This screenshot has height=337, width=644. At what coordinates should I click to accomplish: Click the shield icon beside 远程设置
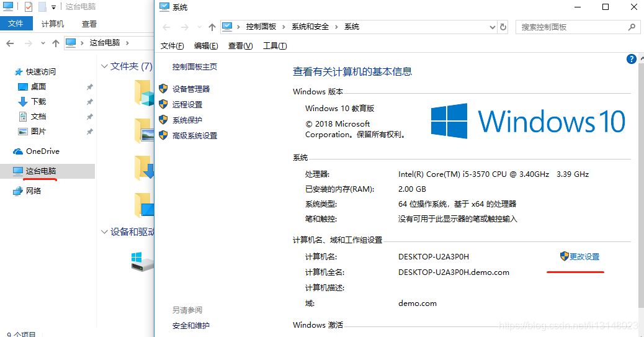pyautogui.click(x=163, y=104)
